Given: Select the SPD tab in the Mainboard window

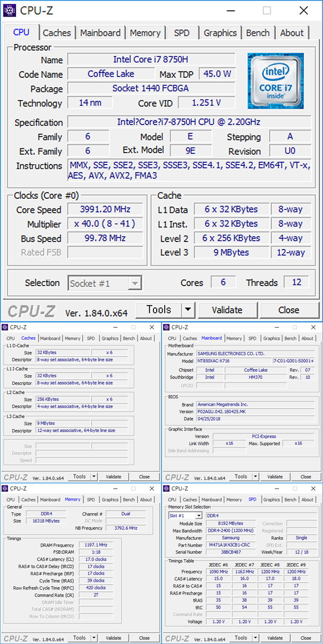Looking at the screenshot, I should (x=252, y=339).
